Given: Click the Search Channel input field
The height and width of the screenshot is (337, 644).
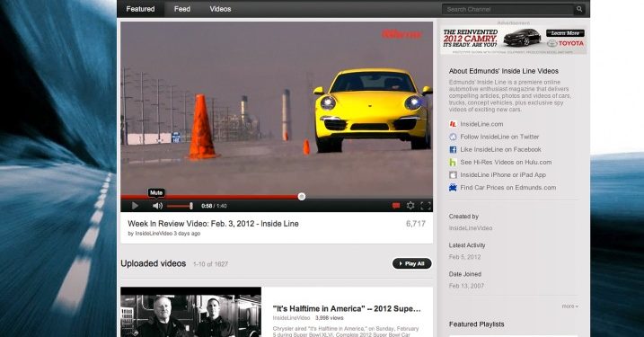Looking at the screenshot, I should pos(507,9).
